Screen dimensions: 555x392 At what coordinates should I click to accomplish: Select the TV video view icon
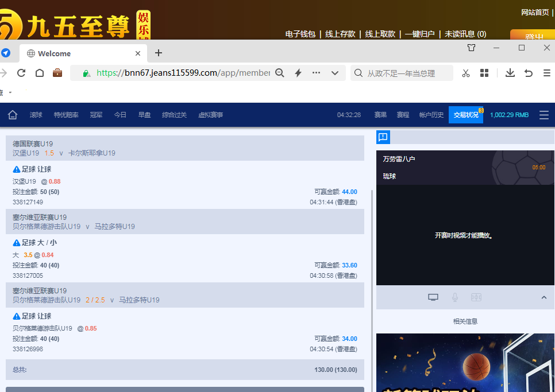coord(433,297)
